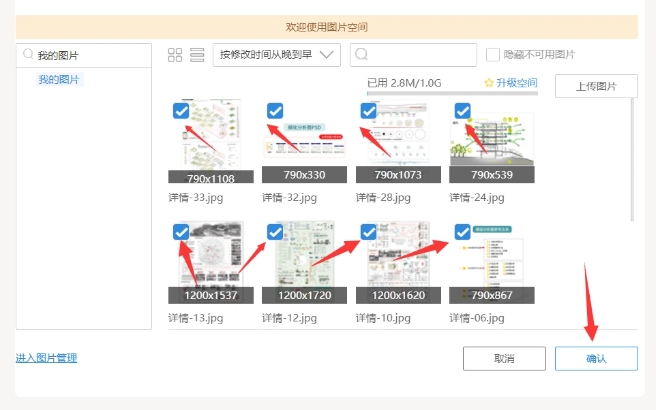Switch to list view layout icon
Viewport: 656px width, 410px height.
tap(197, 55)
